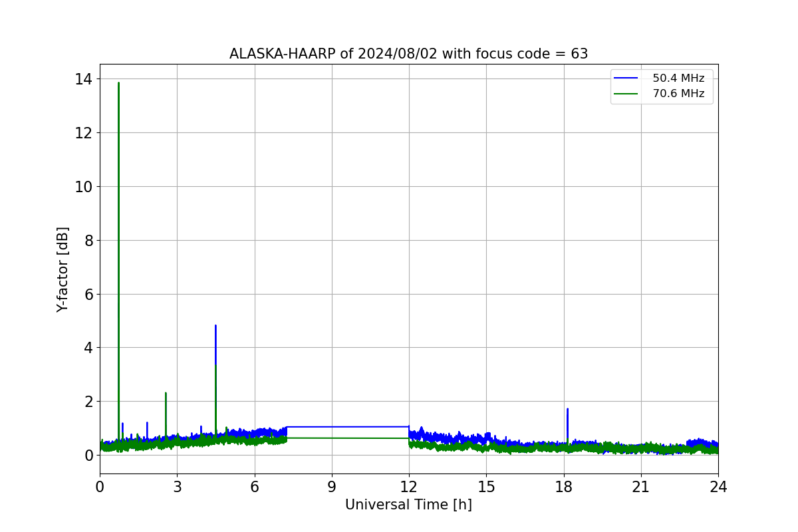This screenshot has width=798, height=532.
Task: Click the x-axis tick label 3
Action: tap(177, 487)
